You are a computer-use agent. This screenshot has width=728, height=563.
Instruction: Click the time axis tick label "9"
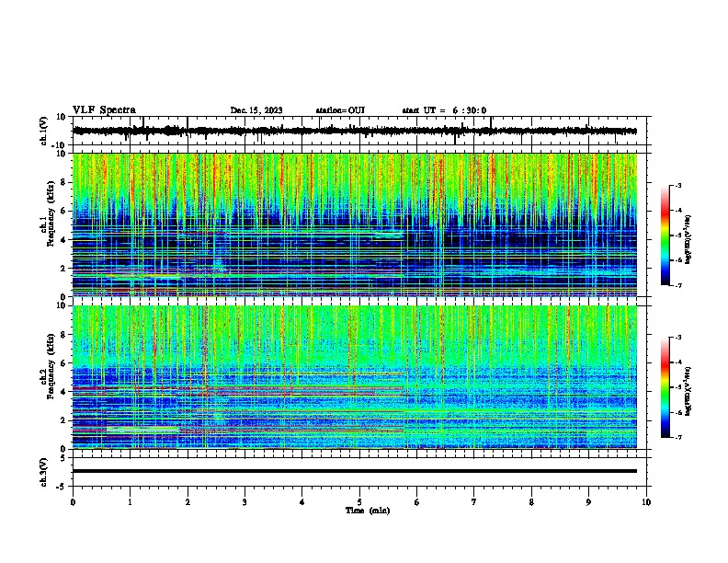click(x=588, y=502)
